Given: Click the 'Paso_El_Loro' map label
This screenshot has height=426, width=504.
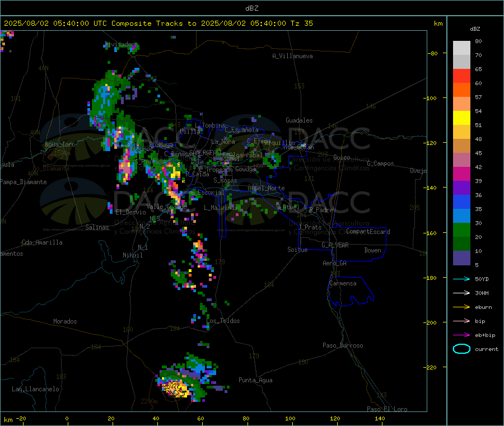Looking at the screenshot, I should tap(387, 409).
